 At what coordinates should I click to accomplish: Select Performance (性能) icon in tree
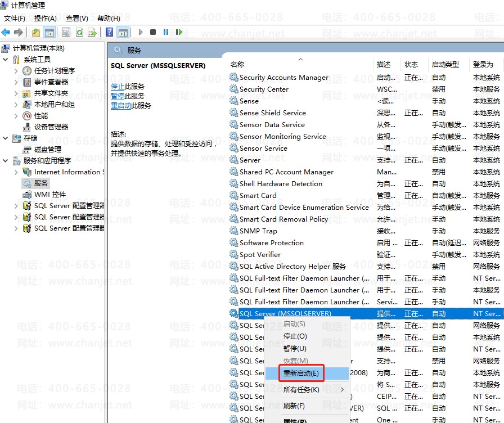point(27,116)
